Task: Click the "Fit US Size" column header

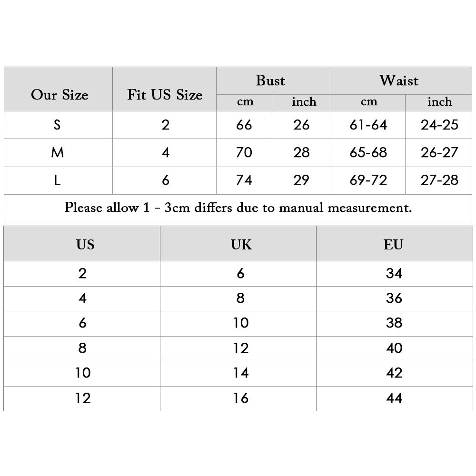Action: pos(165,95)
